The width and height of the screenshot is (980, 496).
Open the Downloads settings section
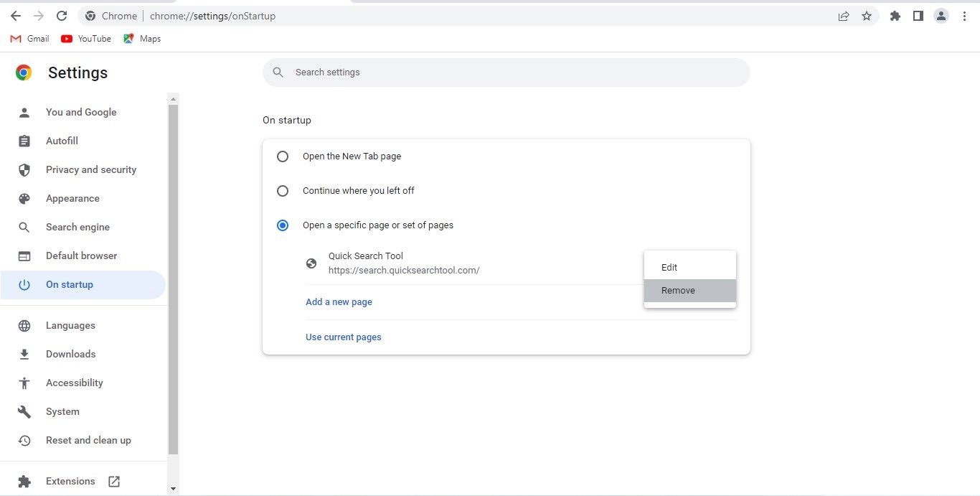70,354
